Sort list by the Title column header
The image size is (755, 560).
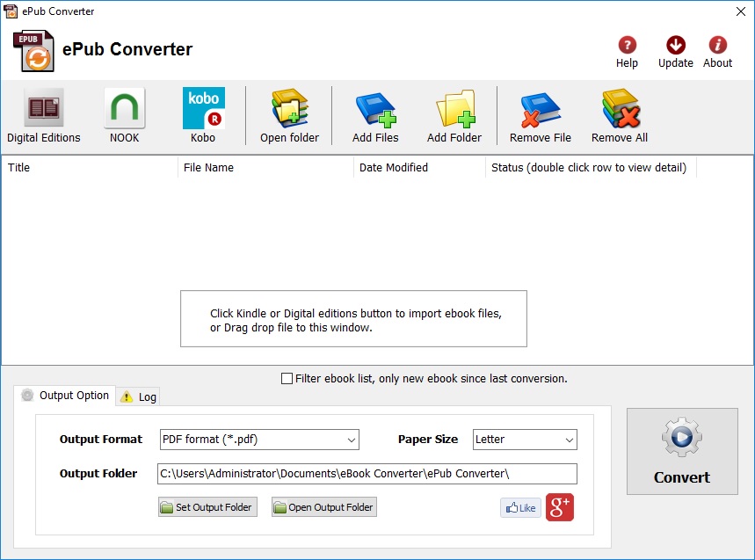click(90, 168)
